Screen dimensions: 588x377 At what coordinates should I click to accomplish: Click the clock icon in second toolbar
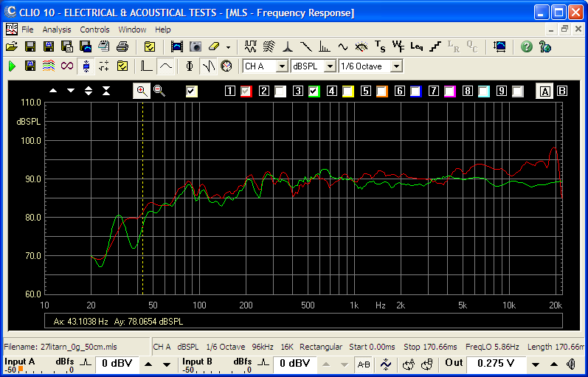pyautogui.click(x=226, y=66)
